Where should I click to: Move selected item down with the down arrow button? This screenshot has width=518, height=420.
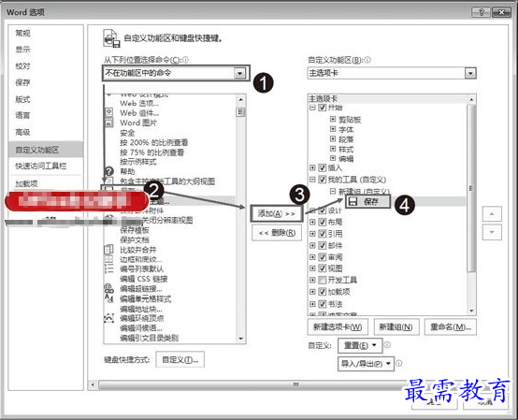click(492, 232)
